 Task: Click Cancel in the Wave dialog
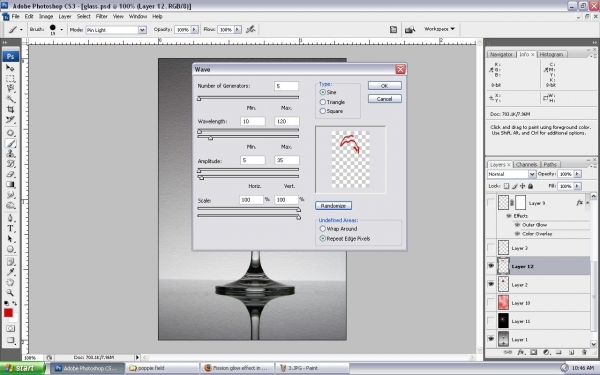coord(385,99)
